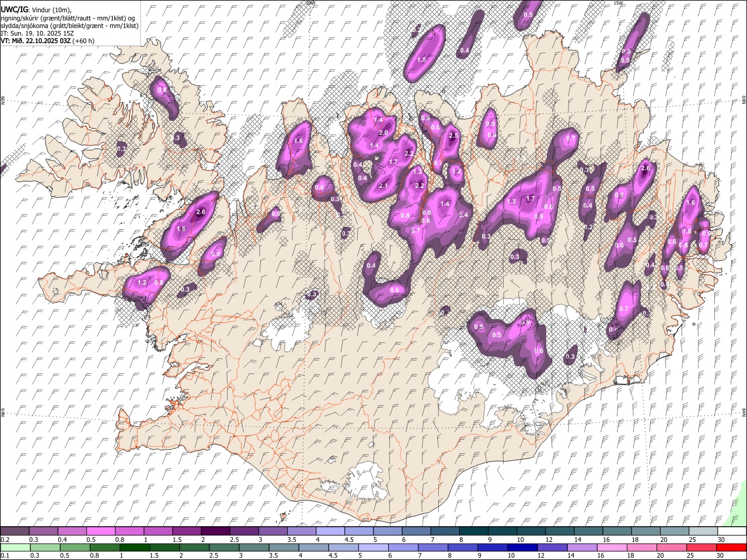Viewport: 747px width, 560px height.
Task: Click the upper legend swatch between 4 and 4.5
Action: (330, 531)
